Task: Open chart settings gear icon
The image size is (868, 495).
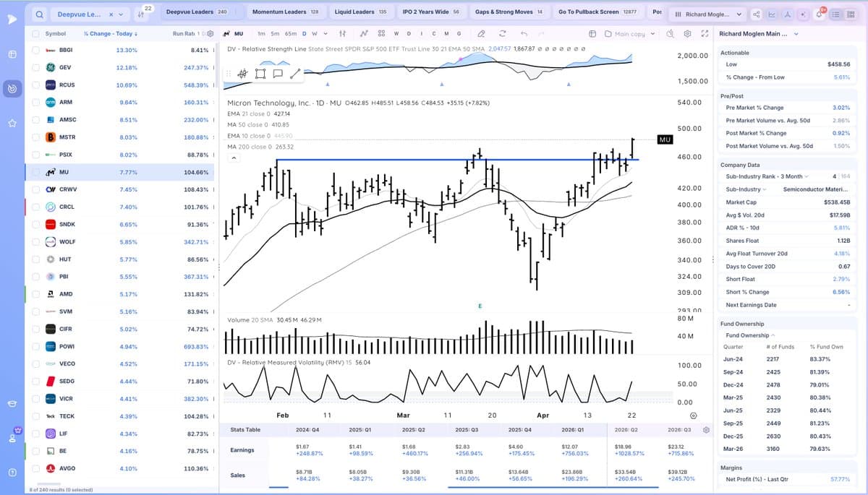Action: pyautogui.click(x=686, y=33)
